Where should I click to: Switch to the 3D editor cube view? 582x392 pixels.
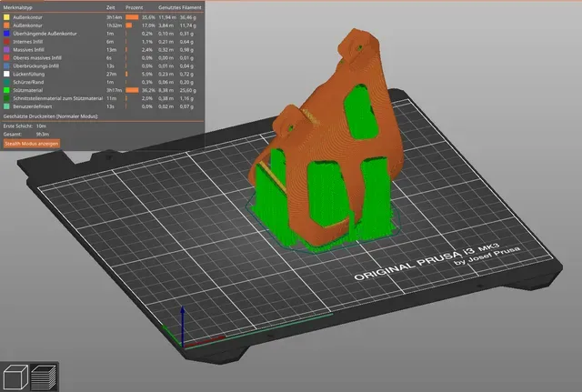pos(15,377)
